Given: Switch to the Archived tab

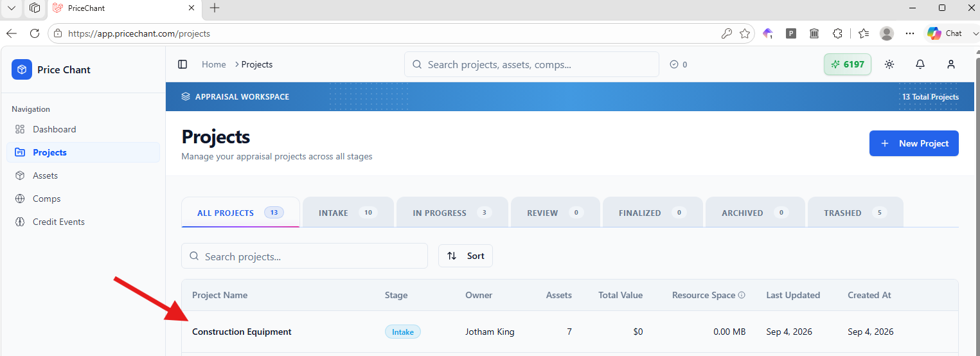Looking at the screenshot, I should coord(755,213).
